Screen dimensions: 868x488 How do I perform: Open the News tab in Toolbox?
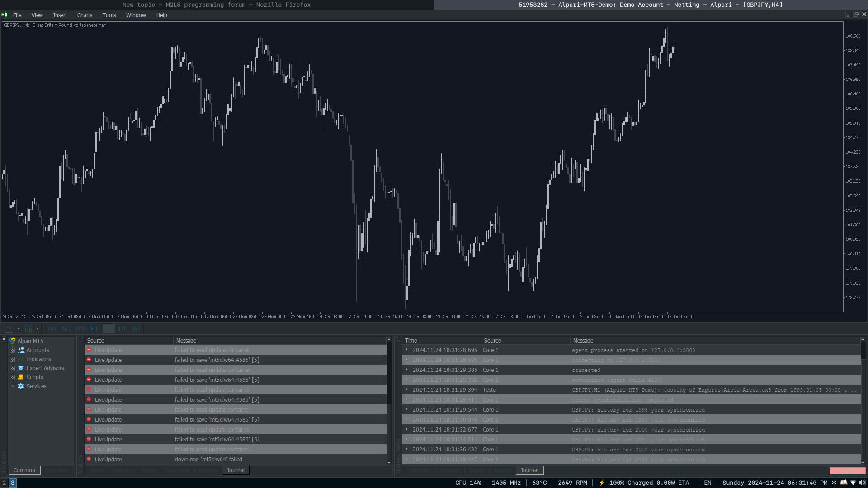[97, 470]
